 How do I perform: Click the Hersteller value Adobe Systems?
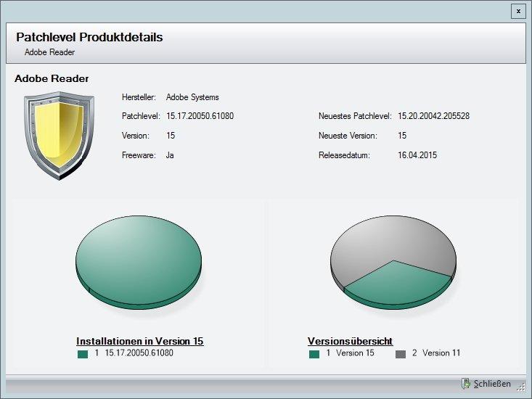coord(192,97)
